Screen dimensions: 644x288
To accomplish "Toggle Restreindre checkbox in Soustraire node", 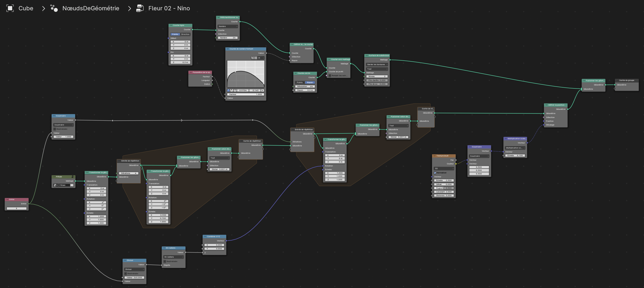I will pyautogui.click(x=55, y=129).
